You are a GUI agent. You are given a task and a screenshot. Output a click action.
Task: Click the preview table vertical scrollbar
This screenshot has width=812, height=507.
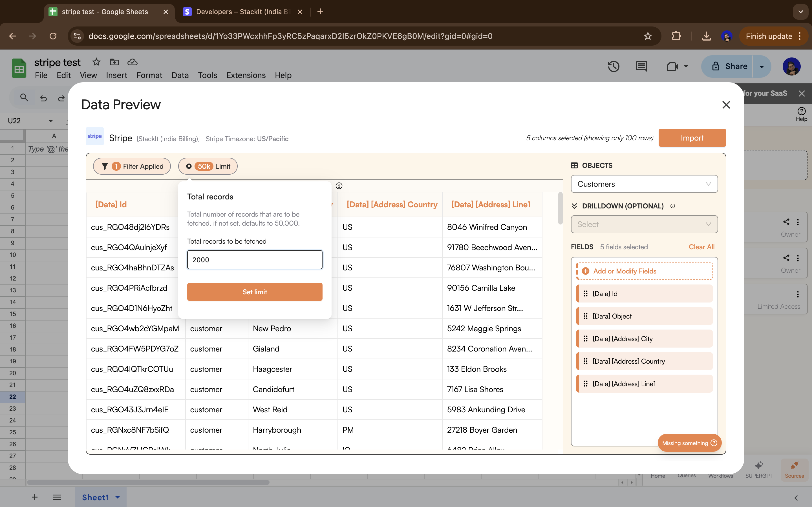pos(560,208)
